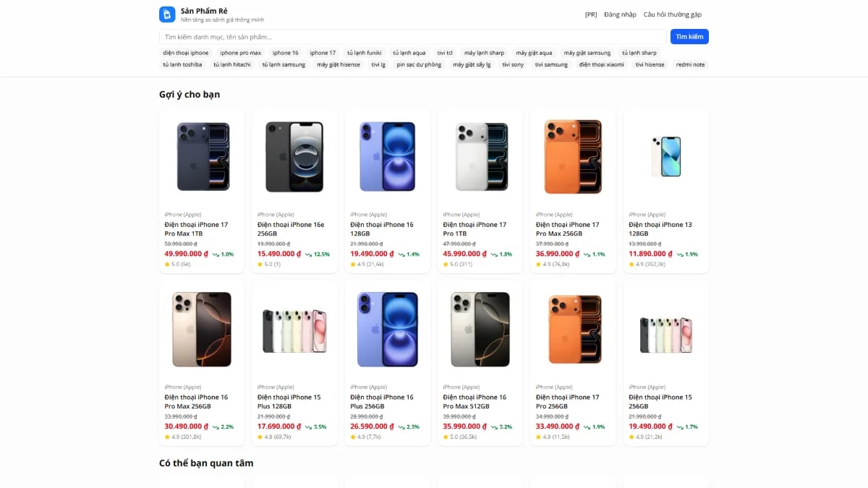Screen dimensions: 868x488
Task: Select the "redmi note" suggestion chip
Action: (x=690, y=64)
